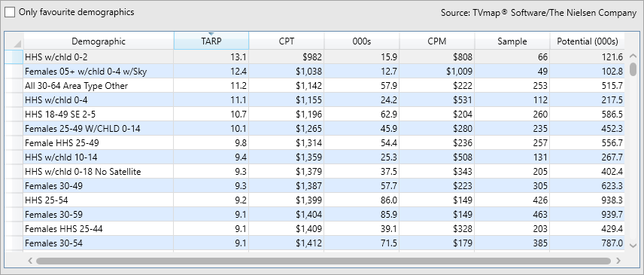
Task: Click the horizontal scrollbar right arrow
Action: click(x=618, y=261)
